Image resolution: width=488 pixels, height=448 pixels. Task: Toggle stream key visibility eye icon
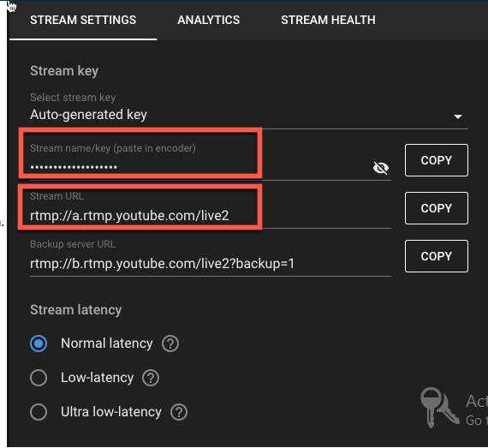381,168
